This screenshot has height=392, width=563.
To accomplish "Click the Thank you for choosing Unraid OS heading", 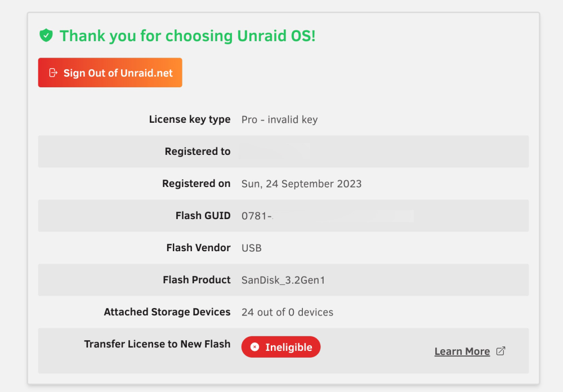I will pyautogui.click(x=187, y=36).
